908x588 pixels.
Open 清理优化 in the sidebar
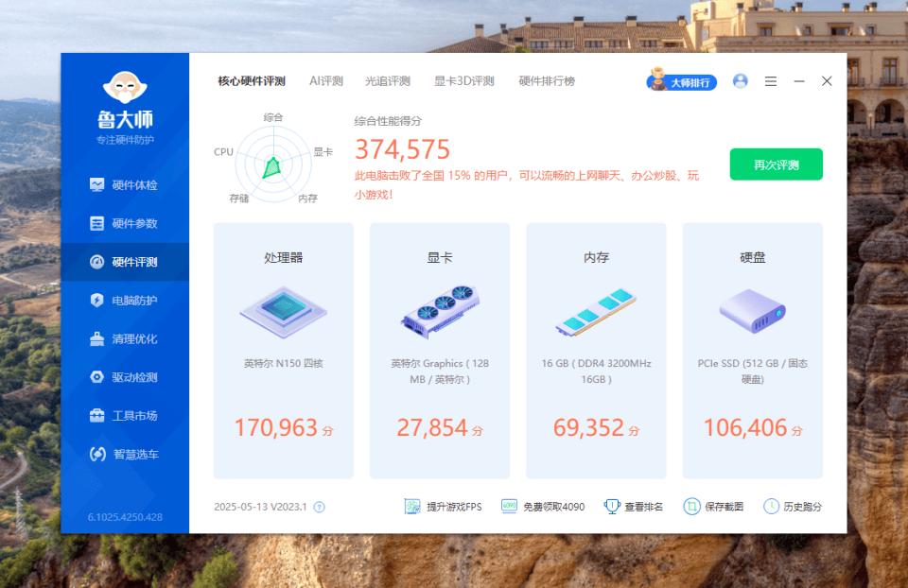click(125, 338)
